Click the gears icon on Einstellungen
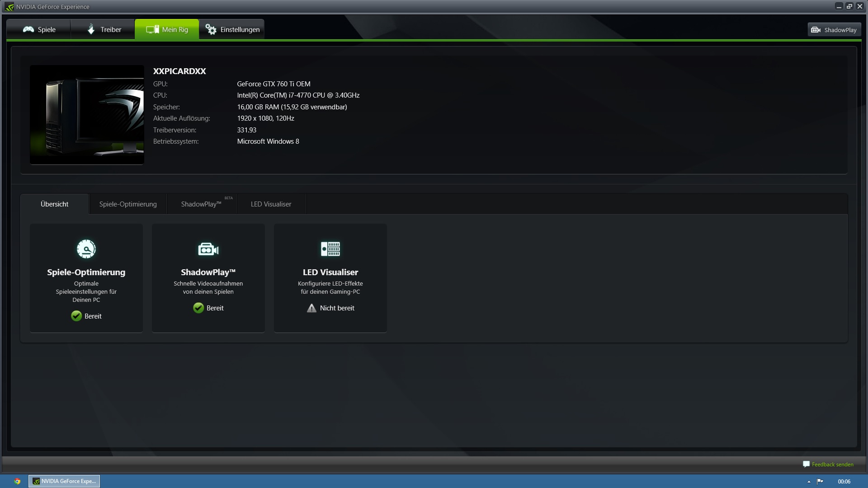 click(x=211, y=29)
